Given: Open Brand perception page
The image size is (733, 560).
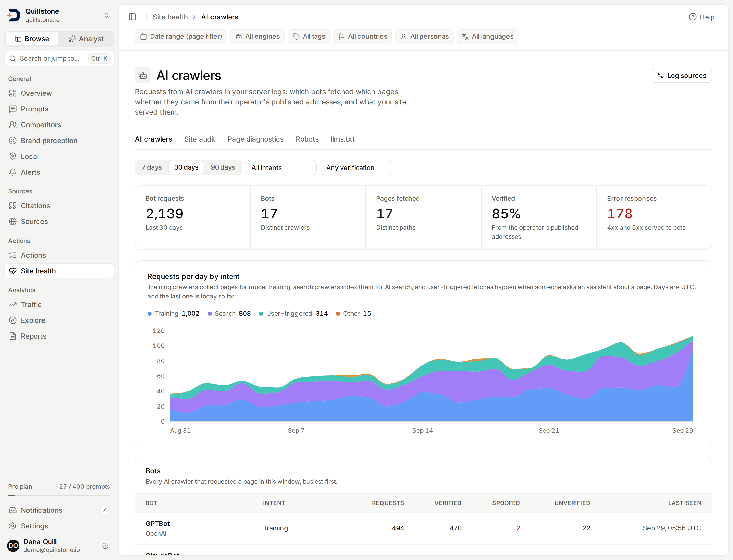Looking at the screenshot, I should (x=59, y=141).
